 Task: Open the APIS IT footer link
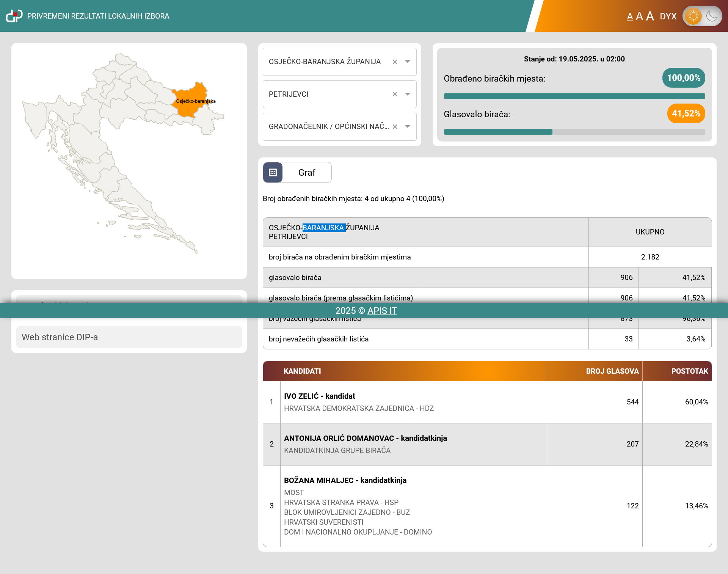pos(382,311)
